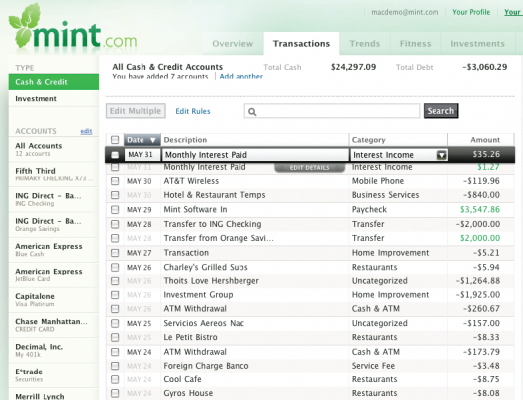Click the -$1,925.00 amount
The height and width of the screenshot is (400, 523).
(478, 295)
